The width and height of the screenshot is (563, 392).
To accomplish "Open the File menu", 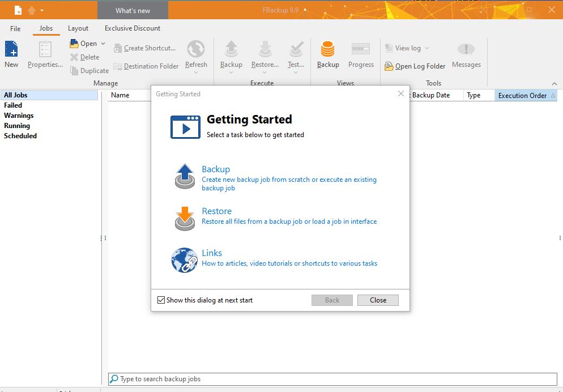I will coord(15,28).
